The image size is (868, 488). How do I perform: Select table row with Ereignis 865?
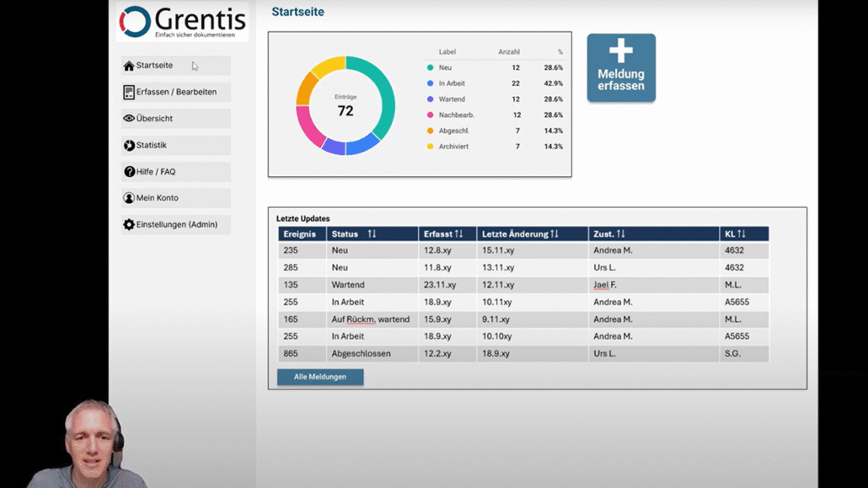(x=522, y=354)
